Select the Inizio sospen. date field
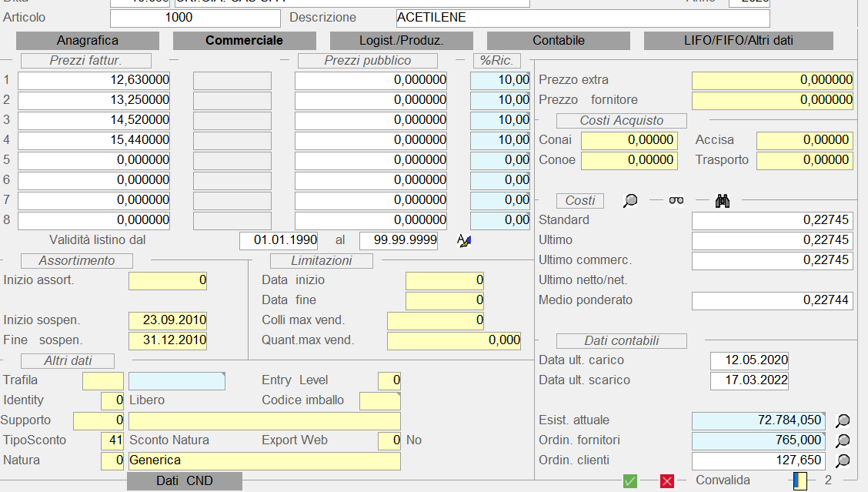This screenshot has height=492, width=868. tap(168, 320)
